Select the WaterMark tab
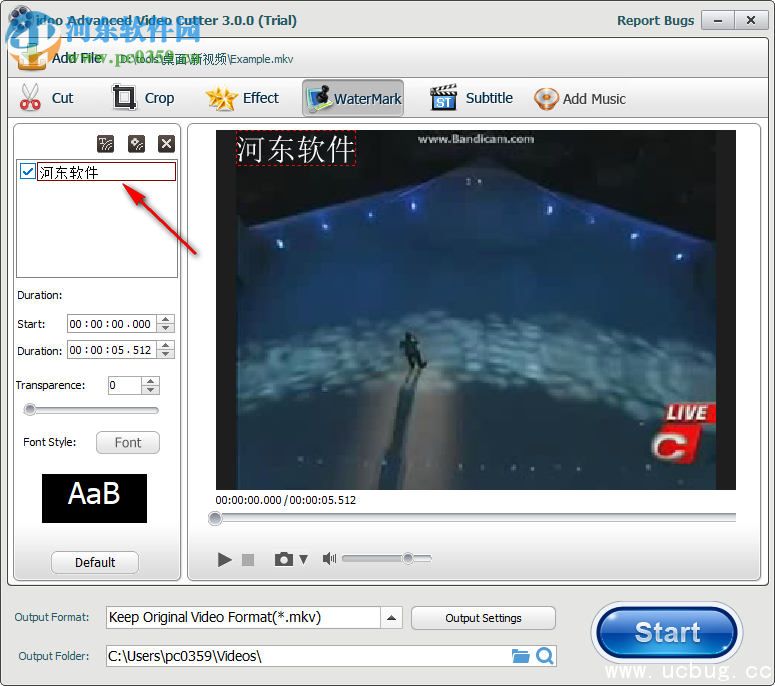 point(353,98)
